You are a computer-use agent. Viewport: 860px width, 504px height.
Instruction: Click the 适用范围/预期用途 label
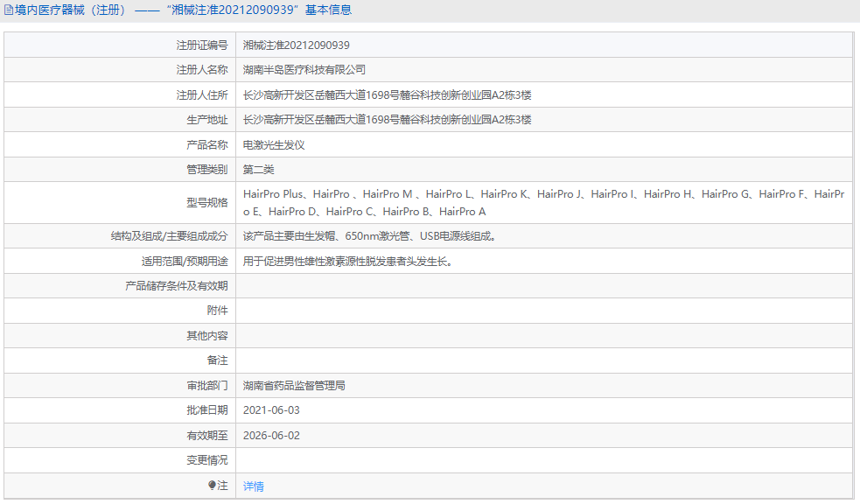[x=185, y=261]
